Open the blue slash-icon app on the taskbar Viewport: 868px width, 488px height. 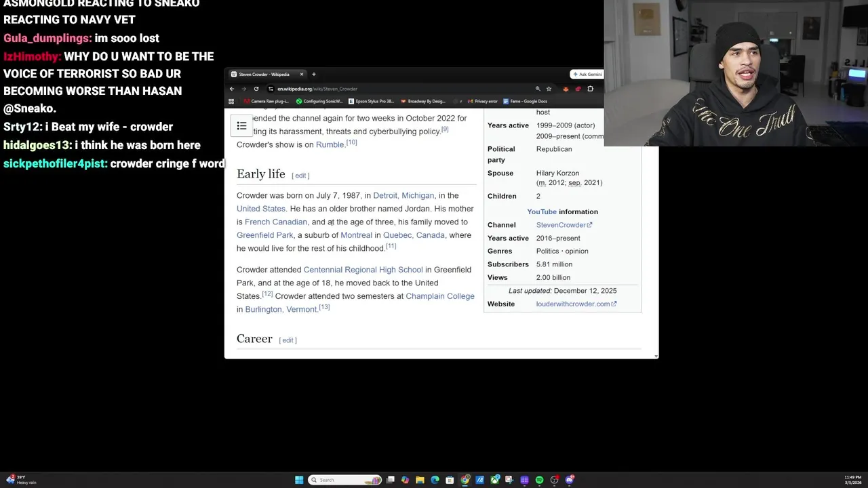coord(479,480)
